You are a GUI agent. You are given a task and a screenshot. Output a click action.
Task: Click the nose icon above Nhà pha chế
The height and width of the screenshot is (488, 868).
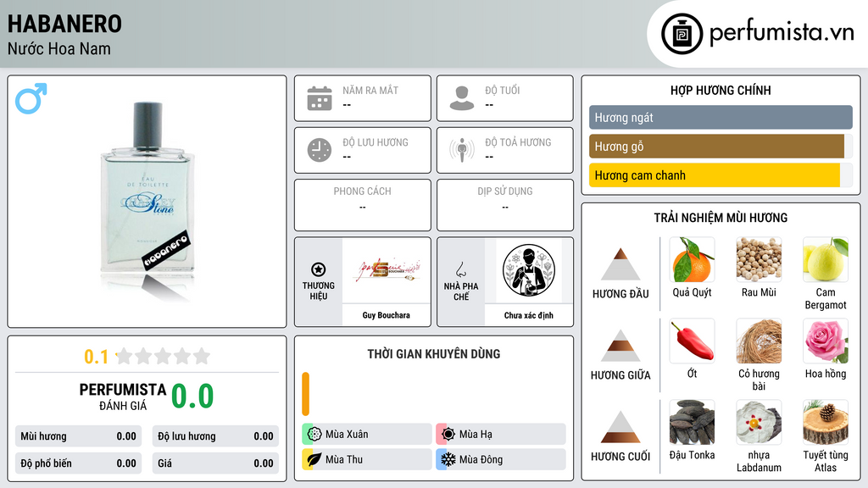click(460, 270)
